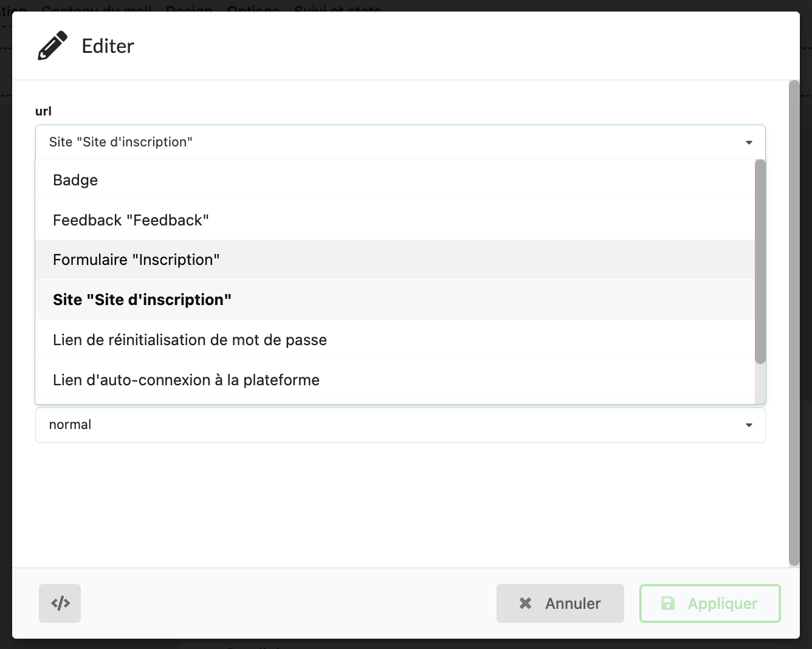The image size is (812, 649).
Task: Click the X icon on the Annuler button
Action: pos(525,603)
